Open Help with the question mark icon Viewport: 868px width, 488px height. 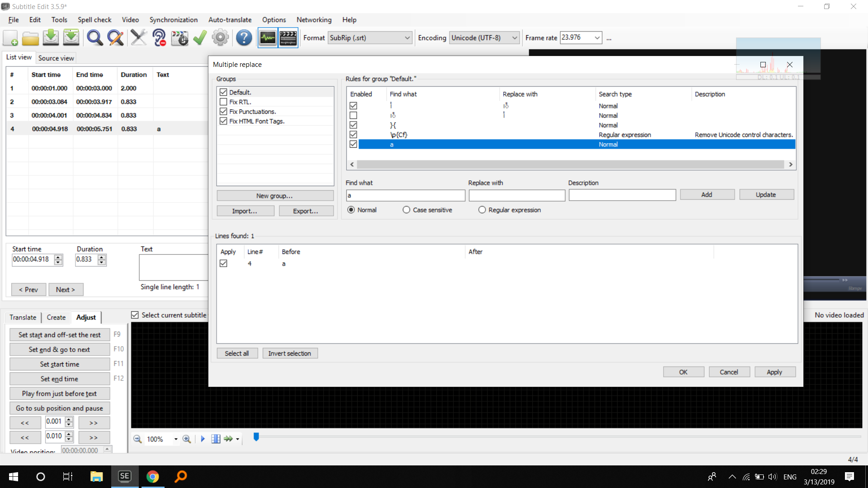coord(244,38)
